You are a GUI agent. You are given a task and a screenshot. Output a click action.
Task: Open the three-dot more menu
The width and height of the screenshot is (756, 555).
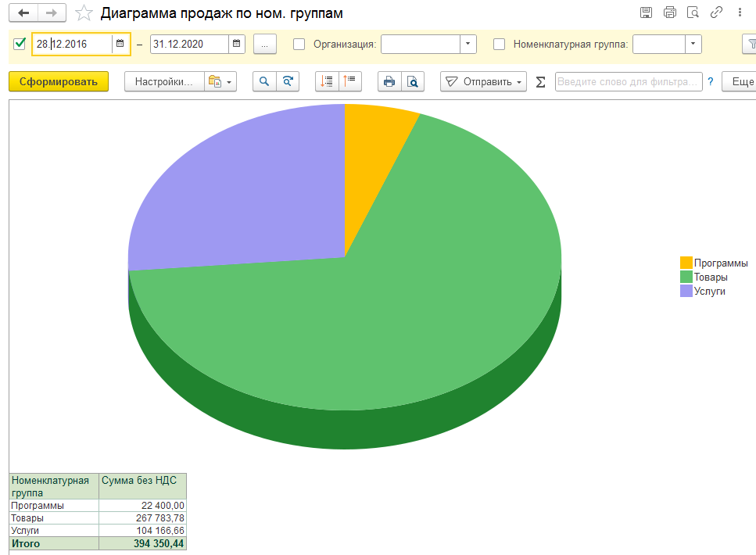[740, 13]
